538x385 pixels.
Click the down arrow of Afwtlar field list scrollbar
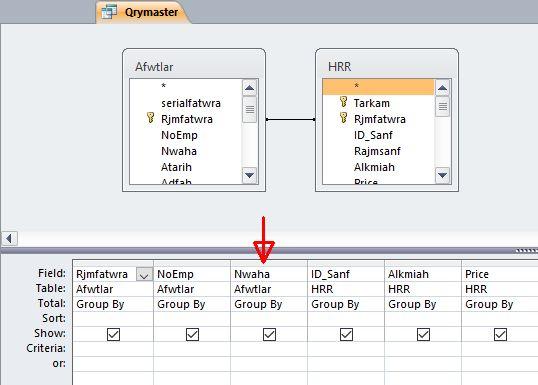tap(249, 175)
